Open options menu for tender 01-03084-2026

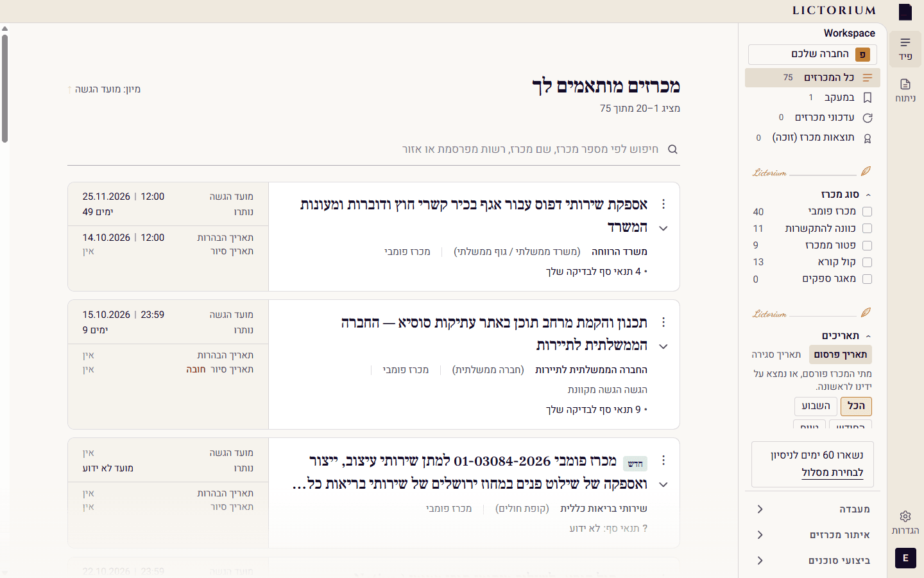point(663,460)
